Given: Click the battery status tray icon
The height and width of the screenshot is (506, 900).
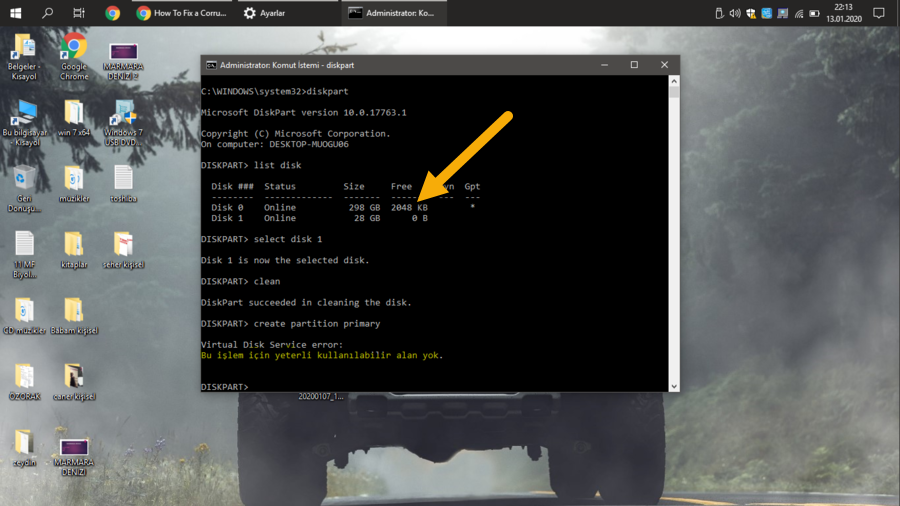Looking at the screenshot, I should [814, 13].
